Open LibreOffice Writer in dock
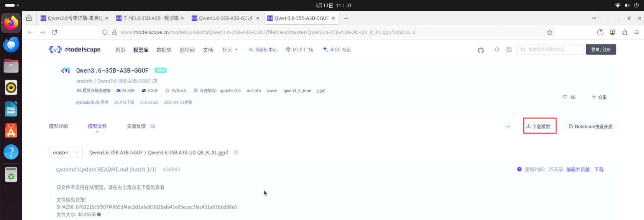 point(11,109)
